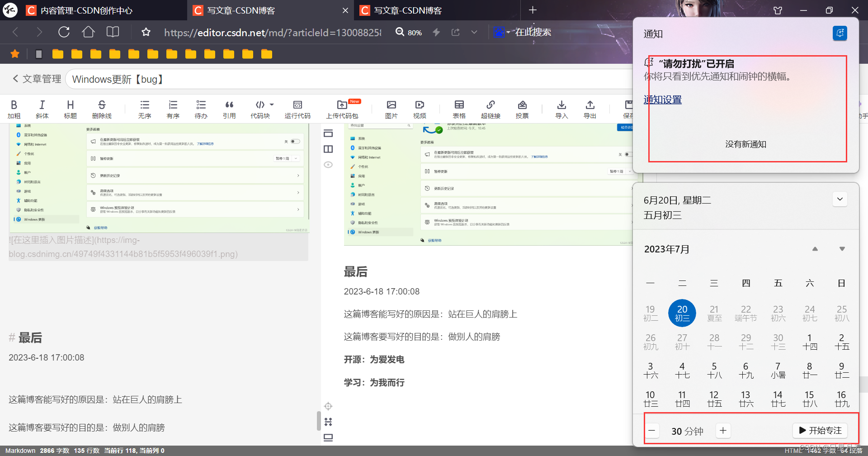
Task: Click the fullscreen preview icon at bottom
Action: click(x=328, y=437)
